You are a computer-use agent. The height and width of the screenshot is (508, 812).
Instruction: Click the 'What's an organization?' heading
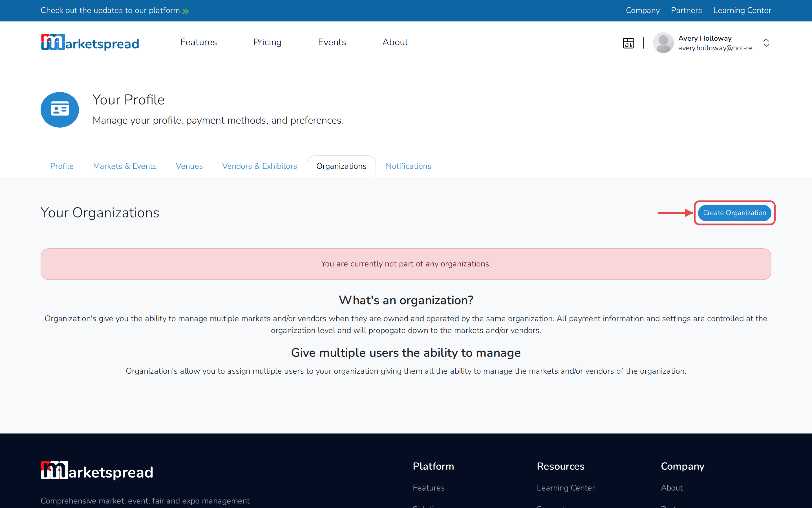pos(406,300)
